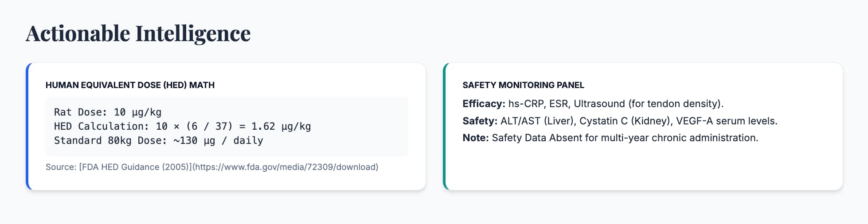Viewport: 868px width, 224px height.
Task: Click the bold Efficacy label
Action: [484, 104]
